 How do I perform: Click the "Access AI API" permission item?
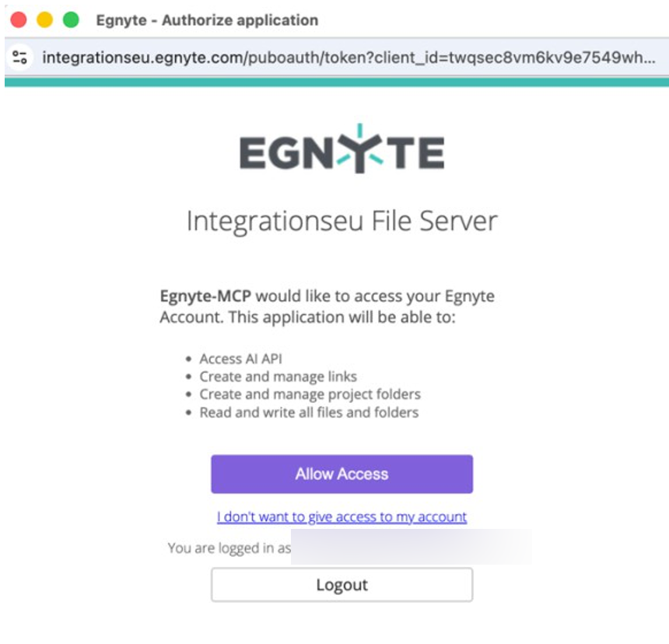click(240, 359)
